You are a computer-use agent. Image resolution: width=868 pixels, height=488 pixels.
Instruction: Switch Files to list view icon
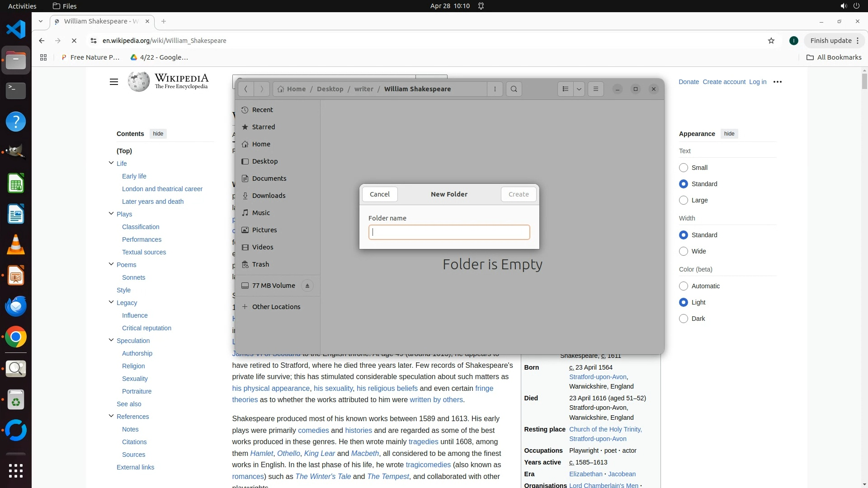(x=565, y=89)
